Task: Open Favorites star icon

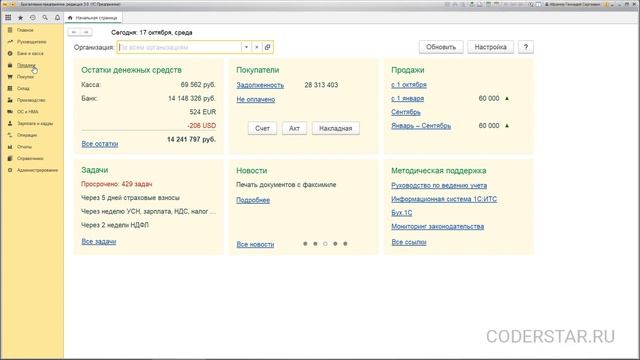Action: coord(20,18)
